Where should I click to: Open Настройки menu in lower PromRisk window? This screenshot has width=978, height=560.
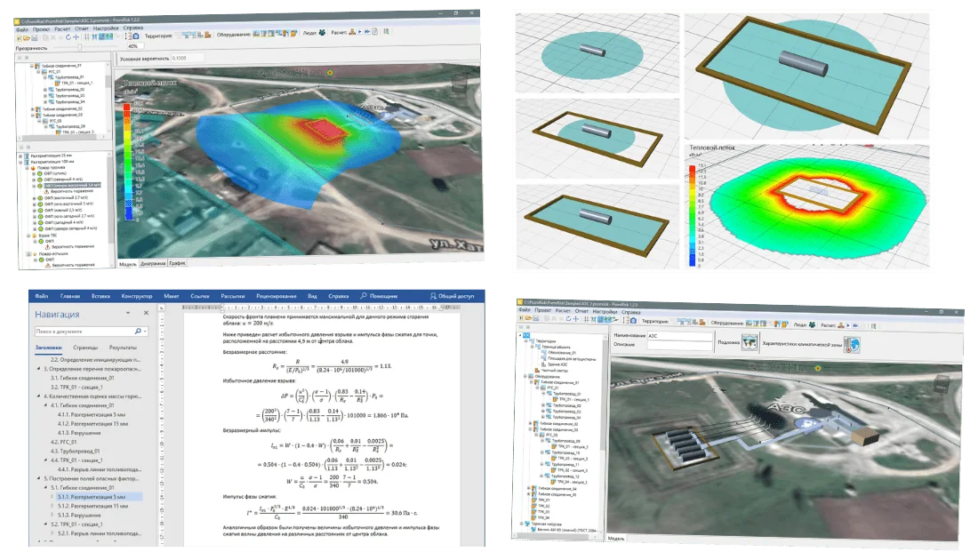coord(605,311)
